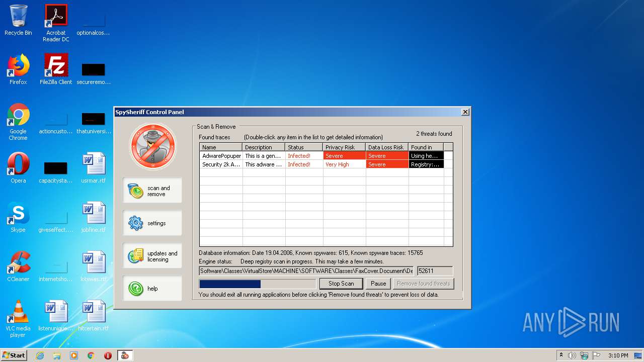The image size is (644, 362).
Task: Sort by the Data Loss Risk column
Action: (387, 147)
